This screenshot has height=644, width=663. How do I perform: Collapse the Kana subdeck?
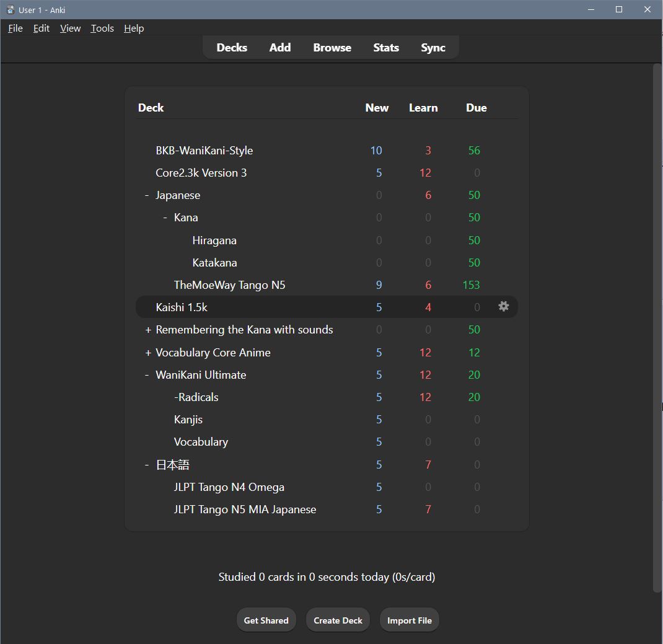pyautogui.click(x=165, y=218)
